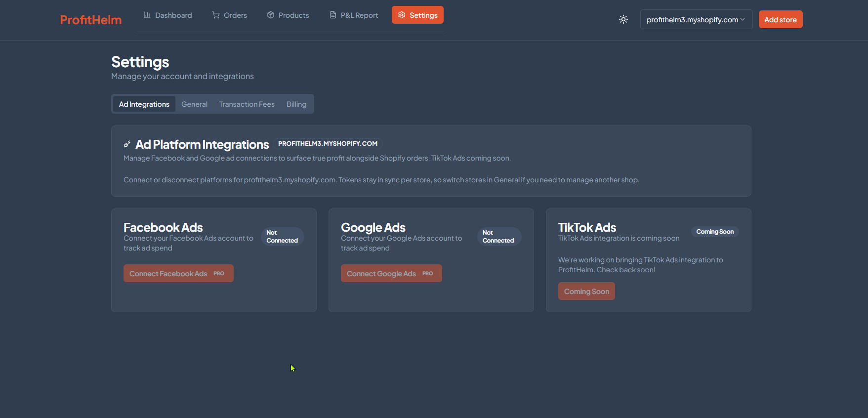868x418 pixels.
Task: Select the Ad Integrations tab
Action: pyautogui.click(x=144, y=104)
